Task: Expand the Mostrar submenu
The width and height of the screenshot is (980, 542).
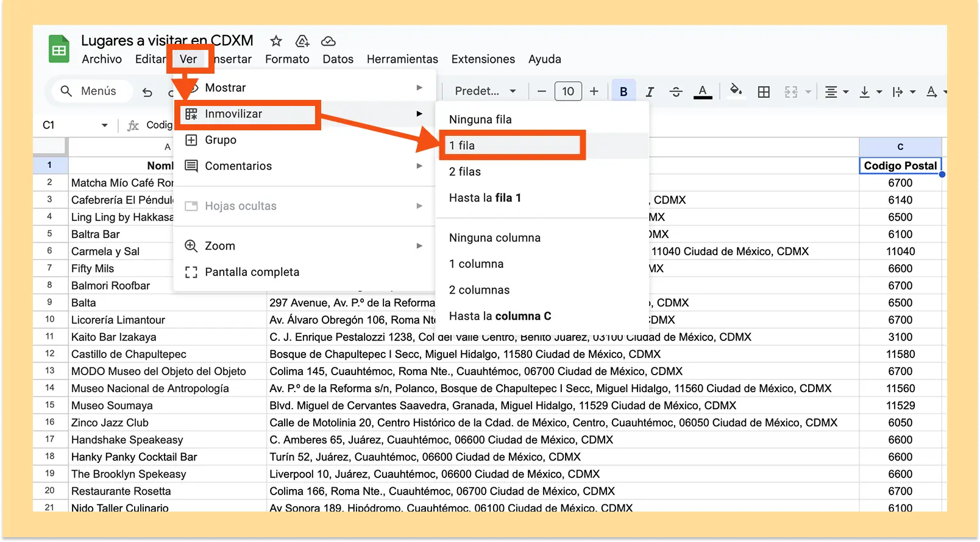Action: (x=305, y=88)
